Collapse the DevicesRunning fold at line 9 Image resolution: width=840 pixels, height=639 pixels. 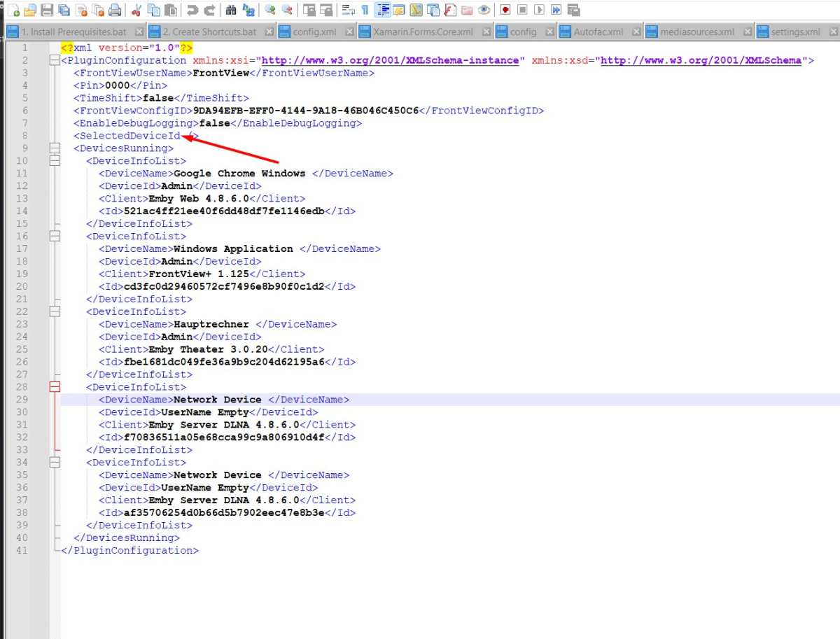(x=55, y=148)
